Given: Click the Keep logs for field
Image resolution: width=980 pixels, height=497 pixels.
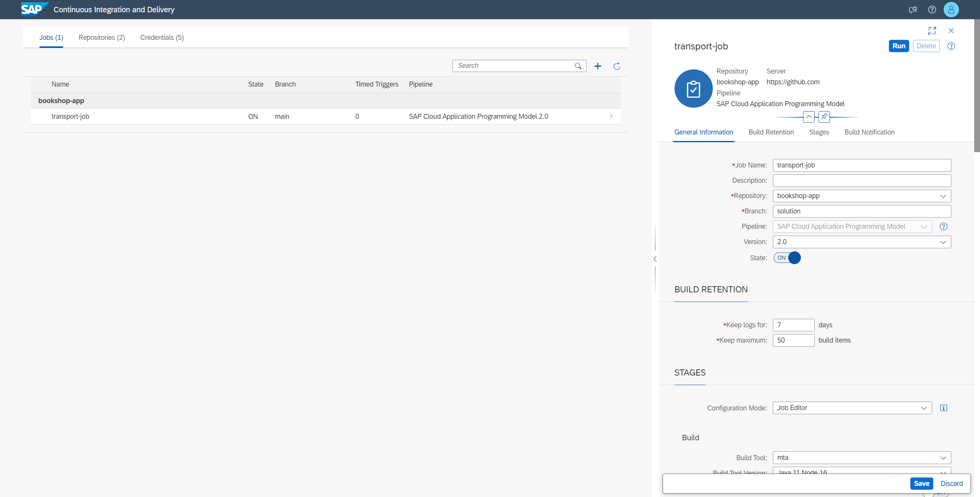Looking at the screenshot, I should tap(793, 325).
